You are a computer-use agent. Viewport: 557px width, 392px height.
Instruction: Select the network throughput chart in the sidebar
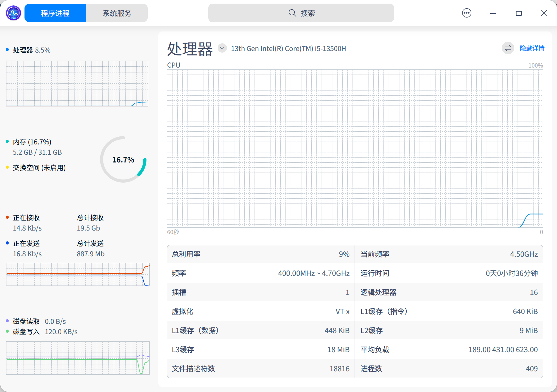coord(78,274)
